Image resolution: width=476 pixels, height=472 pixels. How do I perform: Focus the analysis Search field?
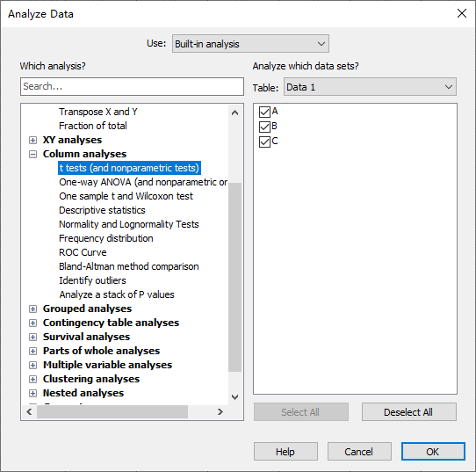click(132, 86)
